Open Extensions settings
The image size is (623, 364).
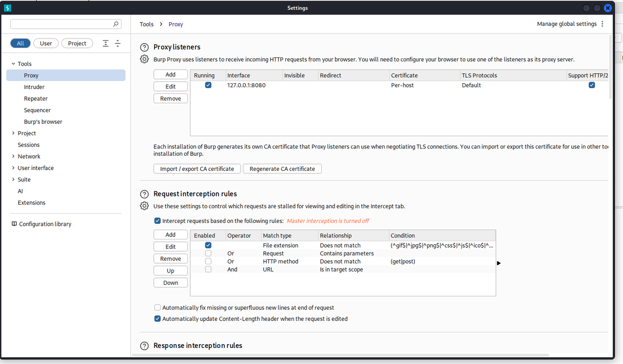[x=32, y=203]
